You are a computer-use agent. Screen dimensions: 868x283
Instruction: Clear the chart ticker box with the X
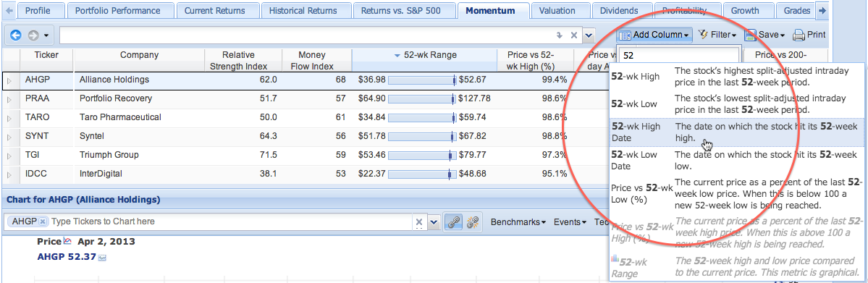point(419,221)
